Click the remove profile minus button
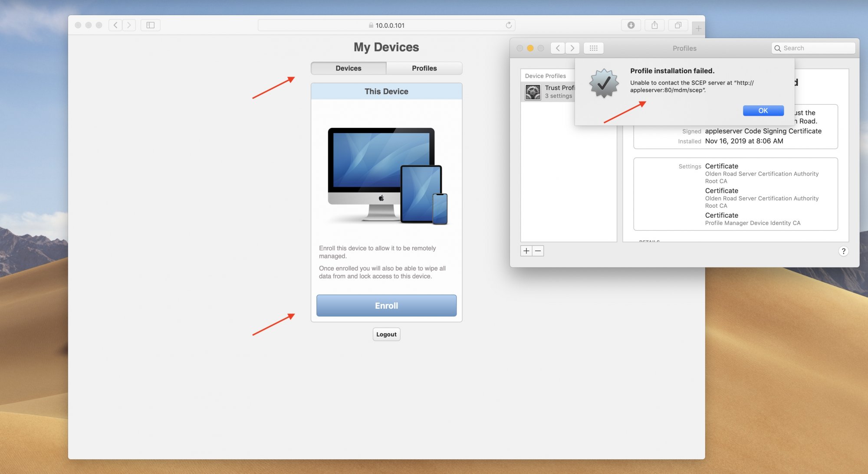The height and width of the screenshot is (474, 868). click(x=537, y=250)
